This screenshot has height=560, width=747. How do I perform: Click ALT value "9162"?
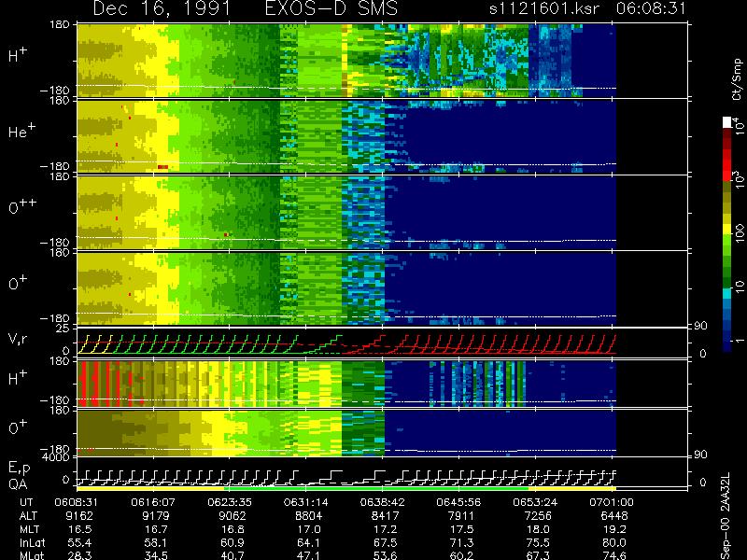pyautogui.click(x=79, y=516)
